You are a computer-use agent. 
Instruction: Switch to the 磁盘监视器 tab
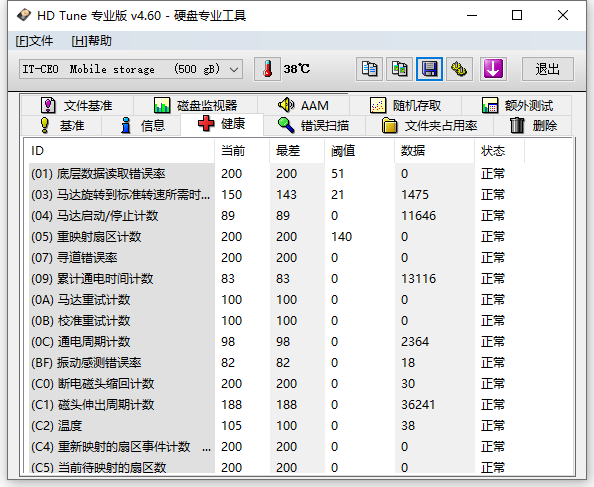(x=195, y=105)
